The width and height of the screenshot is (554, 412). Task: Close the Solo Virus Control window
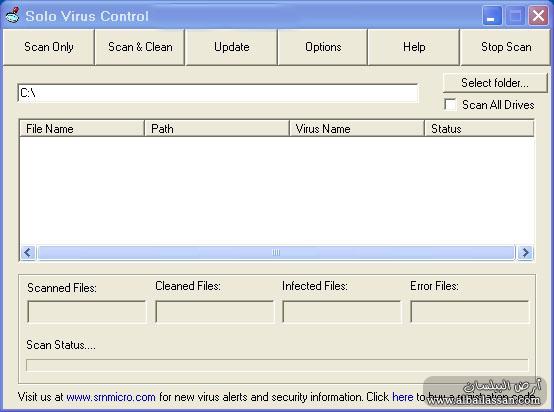(538, 16)
